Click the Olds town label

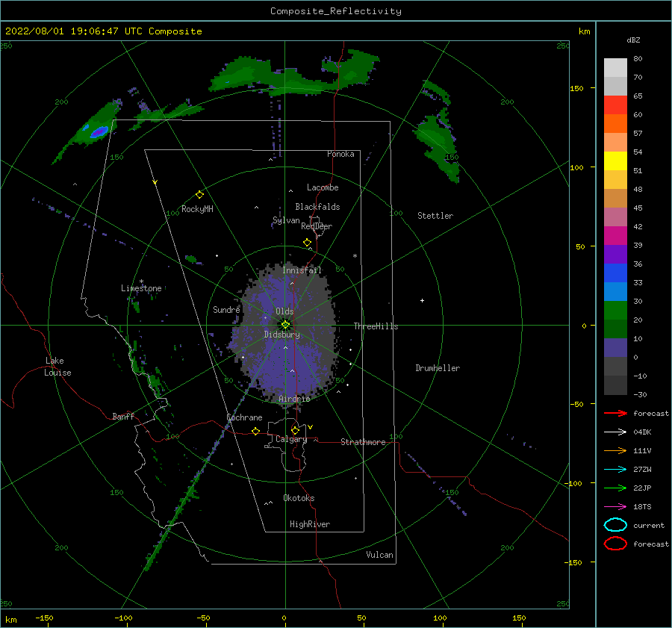click(x=284, y=311)
